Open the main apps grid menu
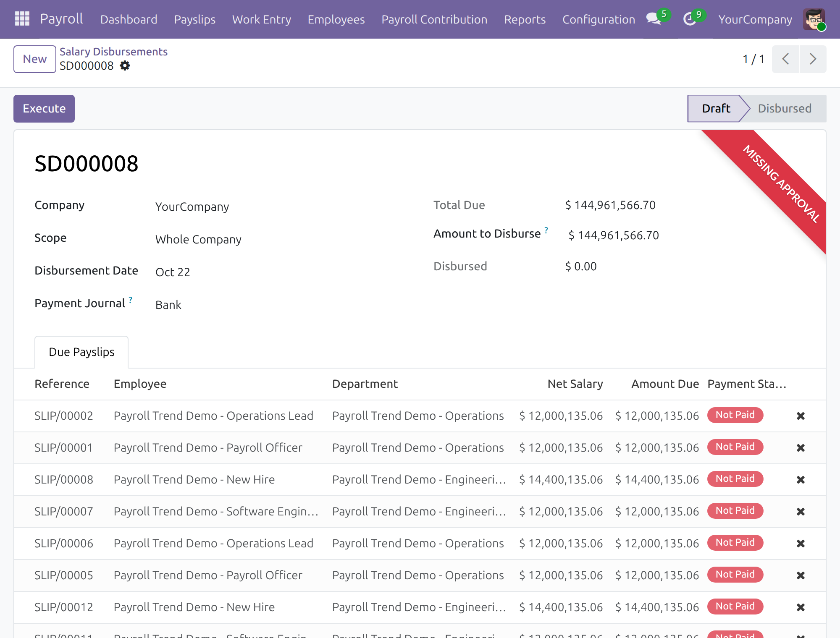840x638 pixels. click(22, 19)
